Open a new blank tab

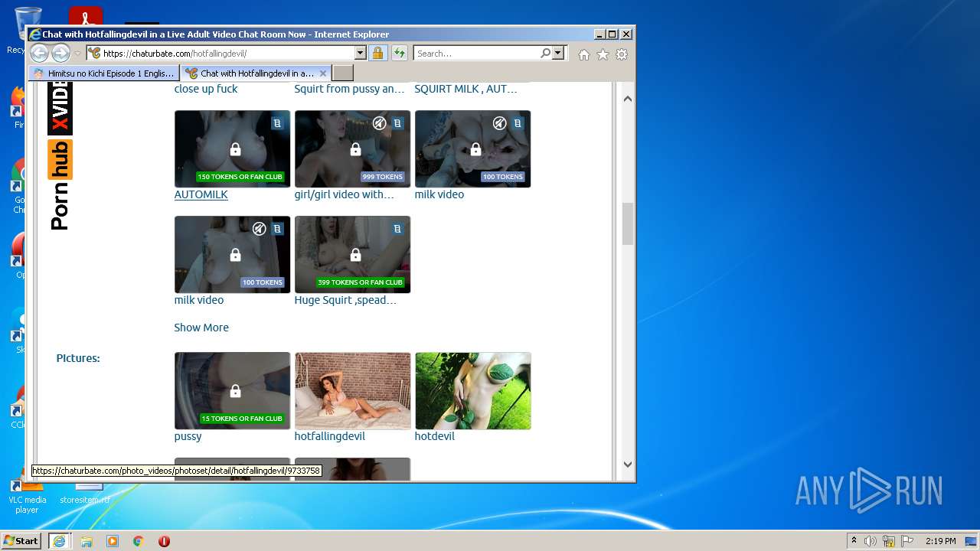tap(343, 73)
